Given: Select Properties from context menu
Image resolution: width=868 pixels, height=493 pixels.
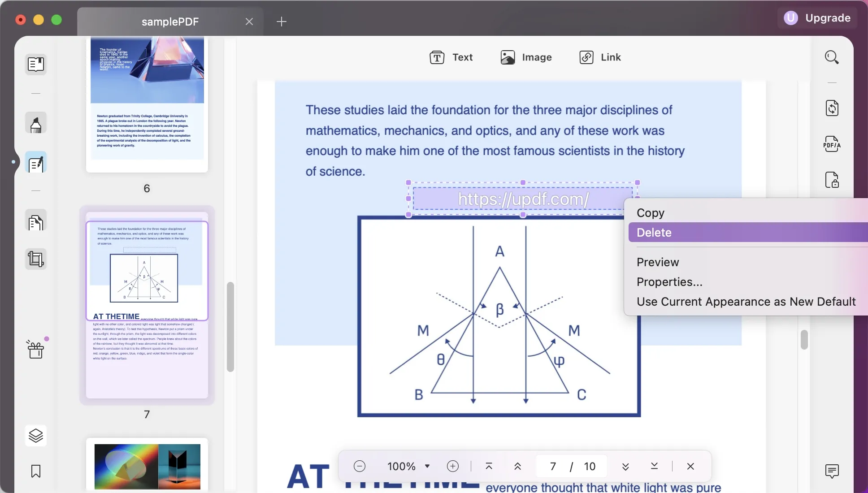Looking at the screenshot, I should 669,281.
